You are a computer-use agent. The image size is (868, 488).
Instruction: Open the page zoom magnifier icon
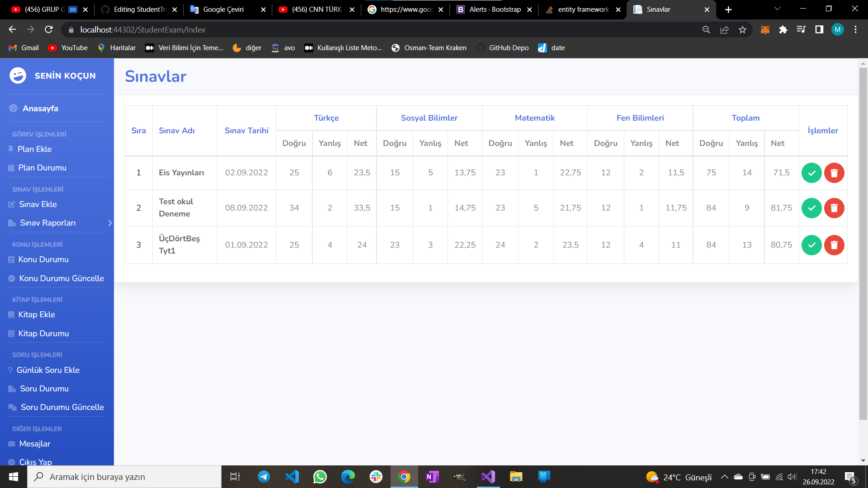[x=706, y=29]
